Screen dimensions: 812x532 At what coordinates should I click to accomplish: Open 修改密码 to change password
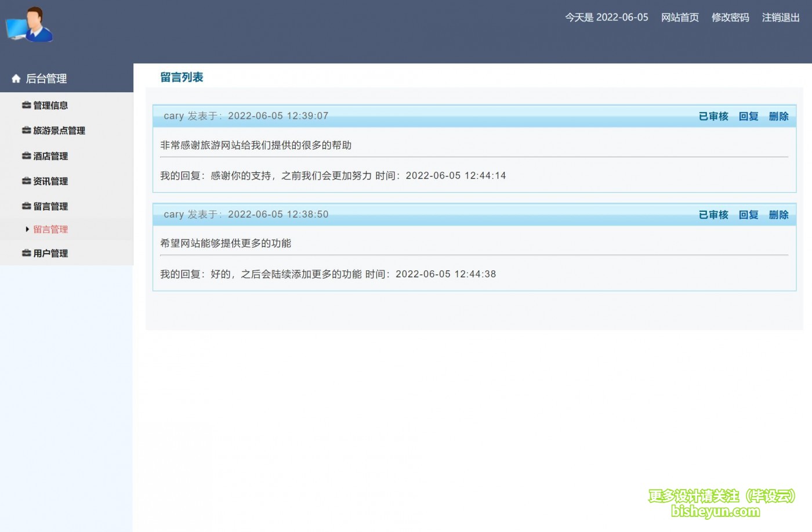pos(730,17)
